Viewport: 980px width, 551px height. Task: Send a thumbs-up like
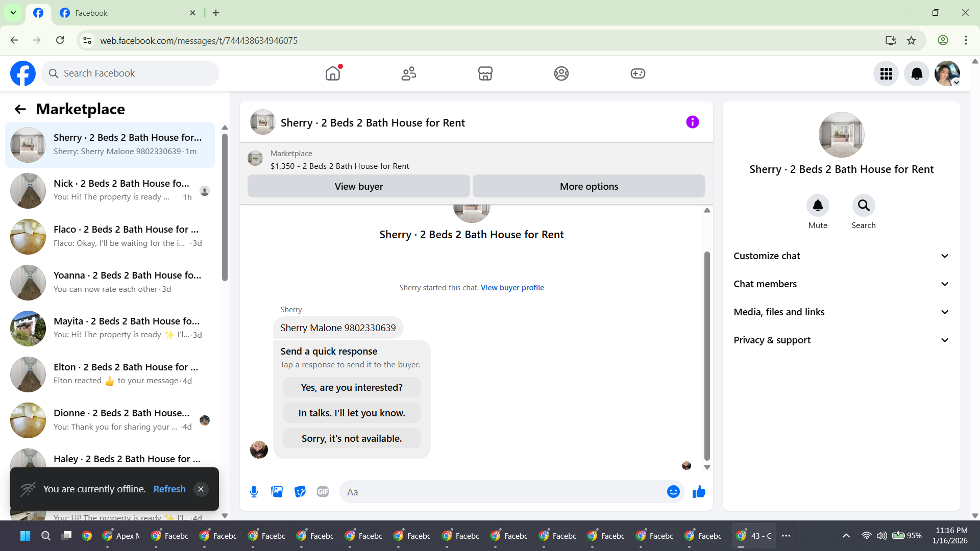[x=699, y=492]
